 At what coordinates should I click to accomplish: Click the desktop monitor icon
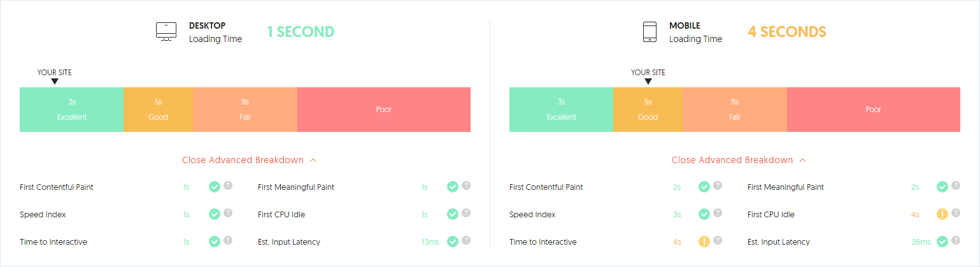(166, 32)
